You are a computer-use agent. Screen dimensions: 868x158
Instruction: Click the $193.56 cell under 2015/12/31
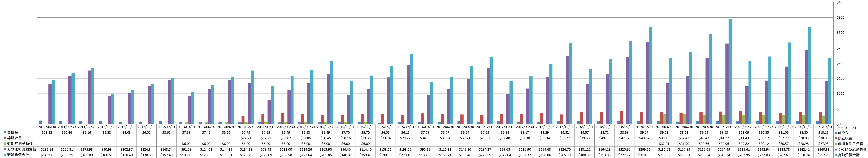pos(405,149)
